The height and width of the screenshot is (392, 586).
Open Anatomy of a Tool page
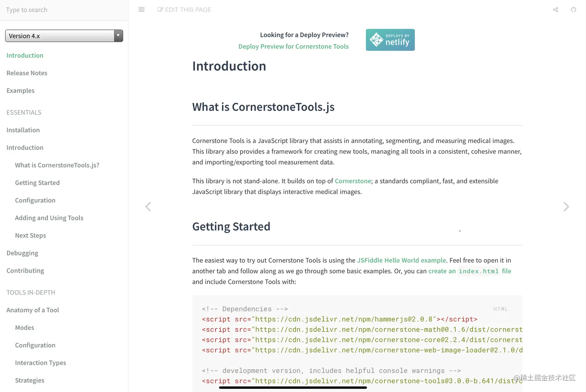[33, 310]
